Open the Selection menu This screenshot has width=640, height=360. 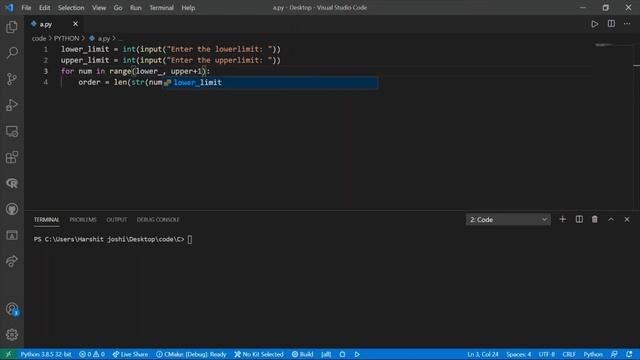71,8
